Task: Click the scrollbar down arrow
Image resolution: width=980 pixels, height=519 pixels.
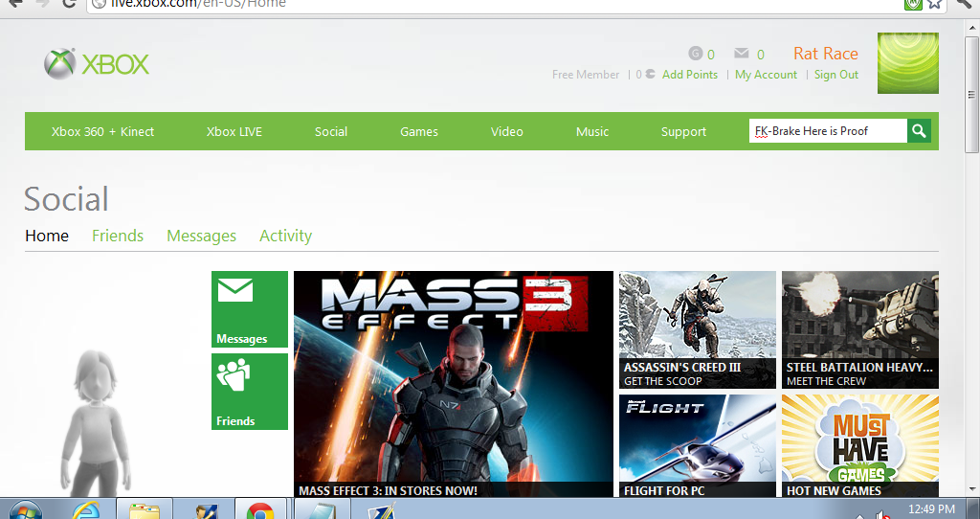Action: coord(971,489)
